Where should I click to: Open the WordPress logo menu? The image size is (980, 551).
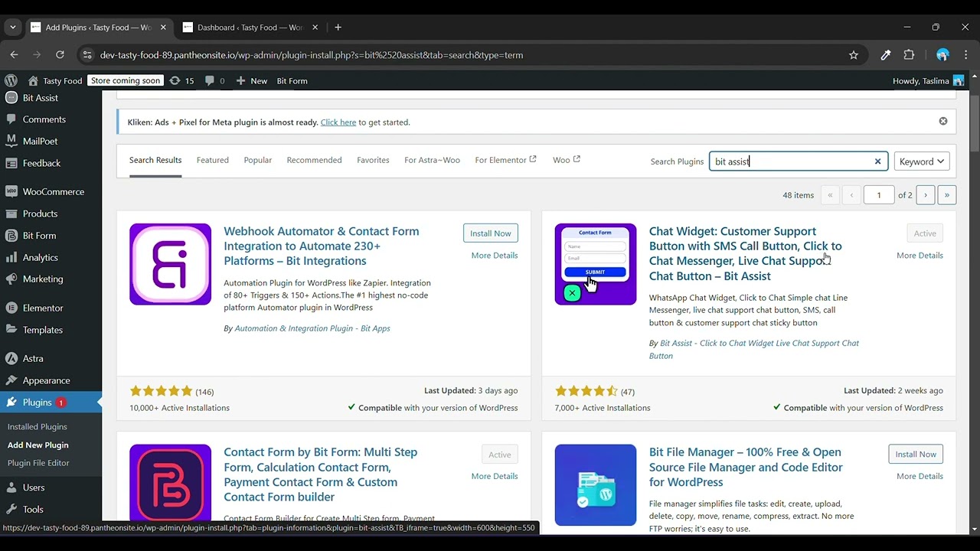click(11, 80)
